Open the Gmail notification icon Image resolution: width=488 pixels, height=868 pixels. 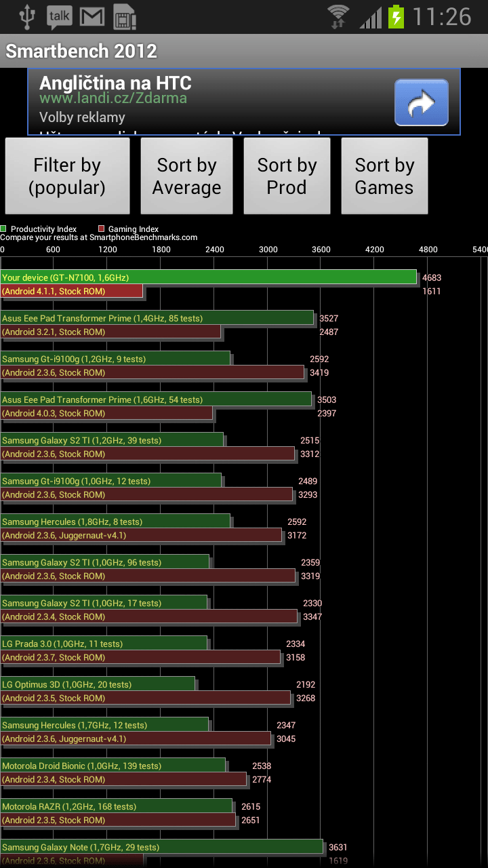[x=92, y=17]
